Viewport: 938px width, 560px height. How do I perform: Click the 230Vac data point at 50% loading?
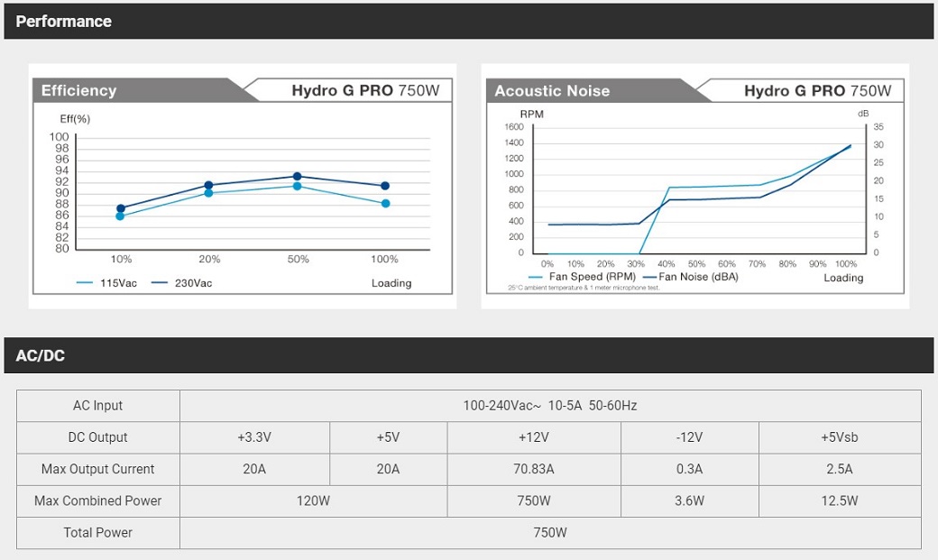(x=298, y=177)
